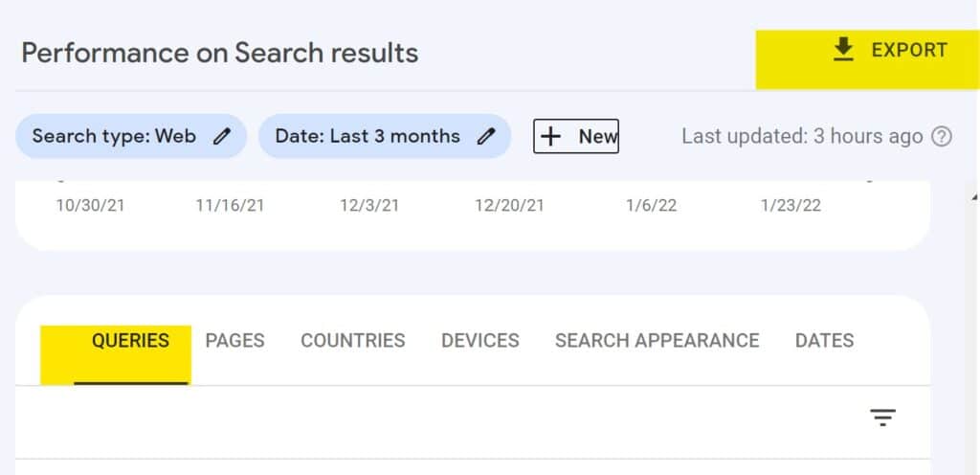Click the Performance on Search results heading
Image resolution: width=980 pixels, height=475 pixels.
[220, 53]
